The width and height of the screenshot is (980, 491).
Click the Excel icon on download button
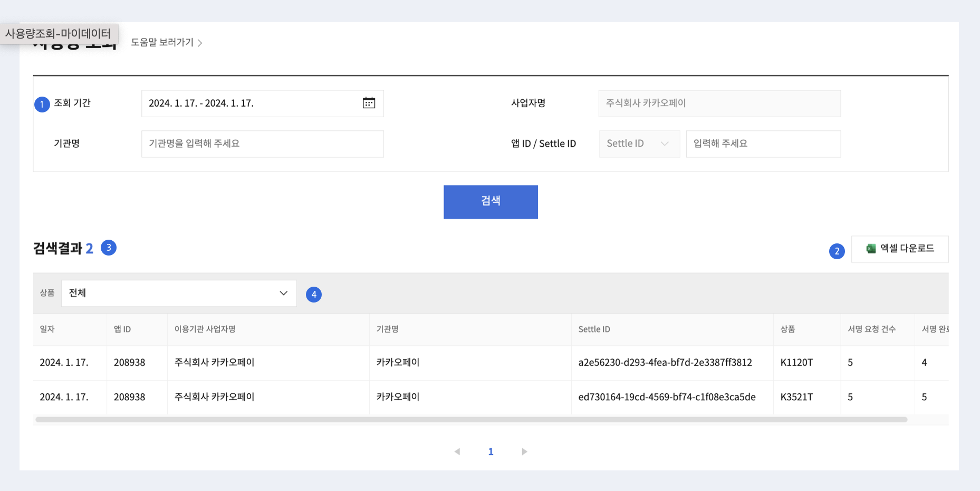(871, 249)
